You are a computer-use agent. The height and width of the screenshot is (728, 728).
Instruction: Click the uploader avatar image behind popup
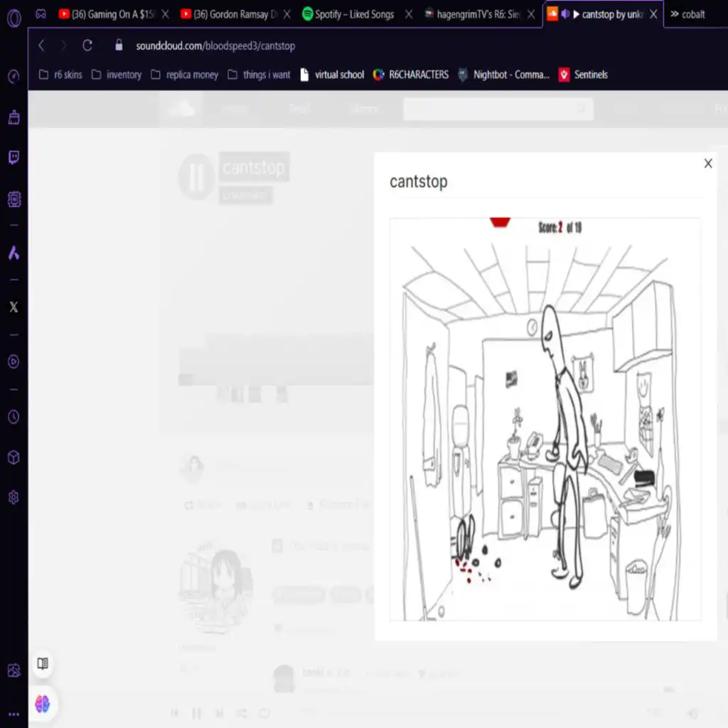point(215,587)
